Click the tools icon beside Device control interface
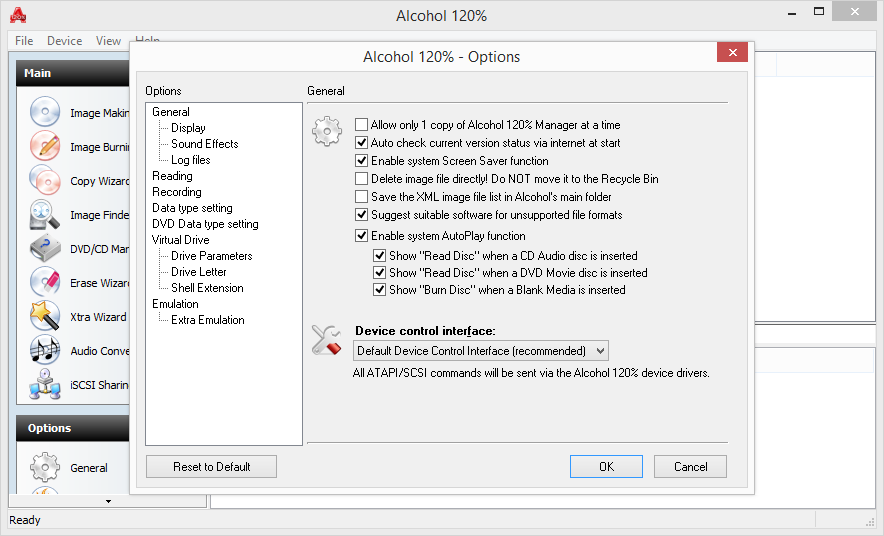884x536 pixels. (326, 340)
